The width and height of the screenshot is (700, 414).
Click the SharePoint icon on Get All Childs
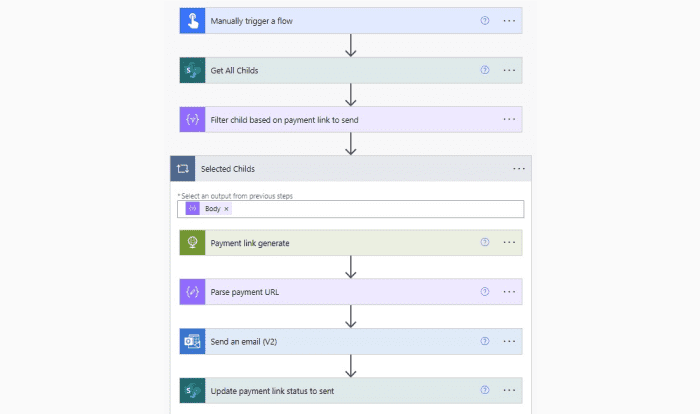point(190,70)
